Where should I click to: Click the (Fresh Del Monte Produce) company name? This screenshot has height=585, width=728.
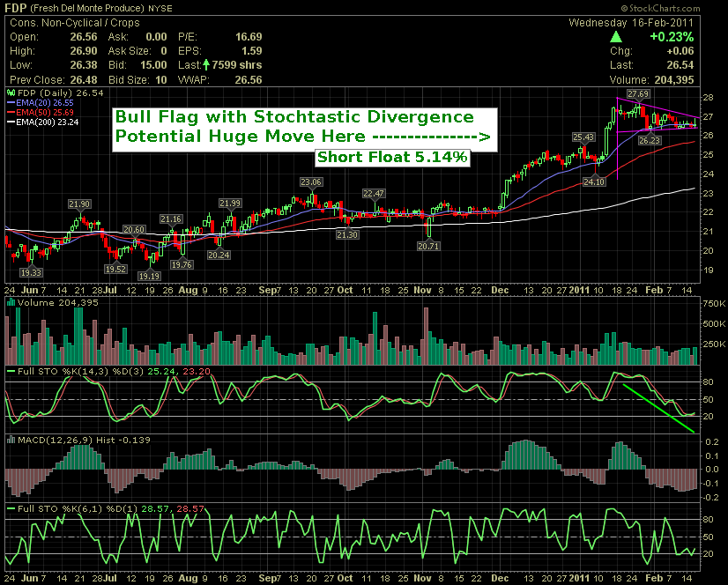tap(87, 8)
